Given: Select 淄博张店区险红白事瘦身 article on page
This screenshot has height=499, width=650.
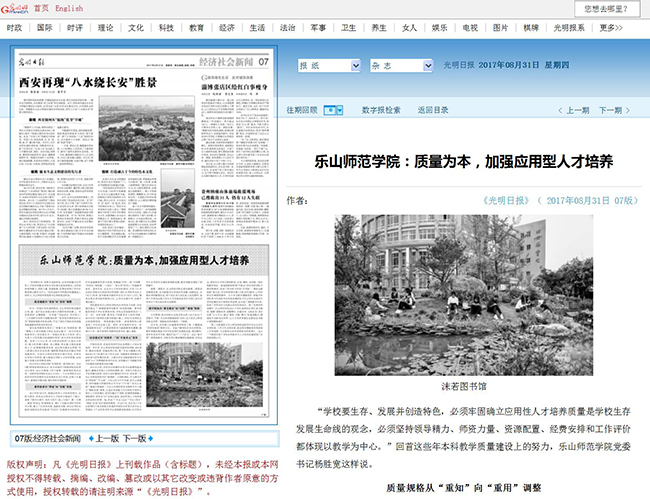Looking at the screenshot, I should point(235,87).
